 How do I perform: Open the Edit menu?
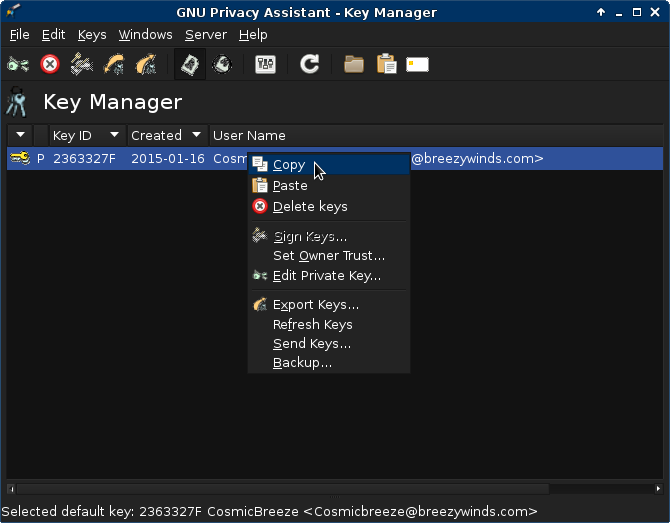(x=53, y=35)
